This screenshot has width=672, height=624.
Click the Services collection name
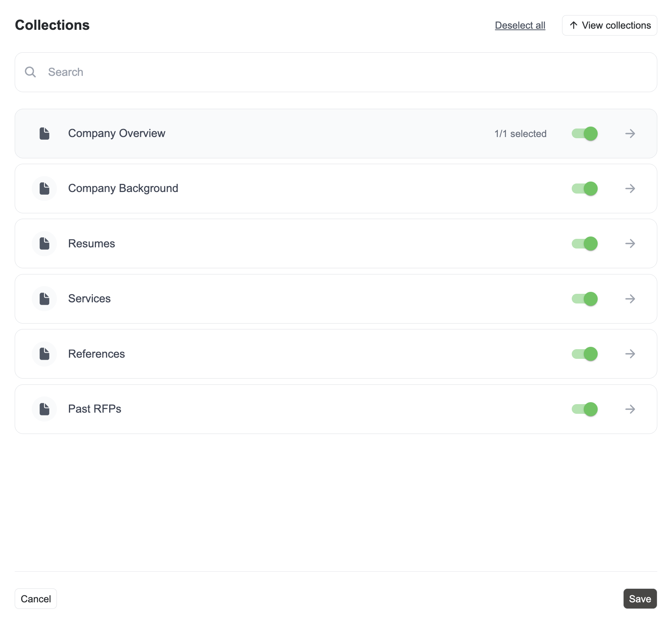89,299
